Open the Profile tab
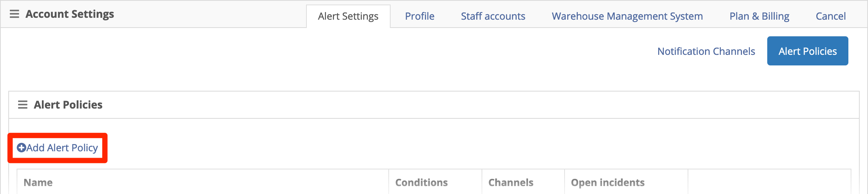This screenshot has width=868, height=194. coord(420,16)
